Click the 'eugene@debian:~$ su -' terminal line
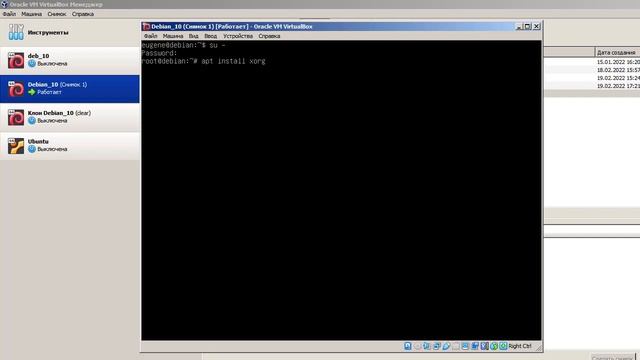Screen dimensions: 640x360 [183, 45]
